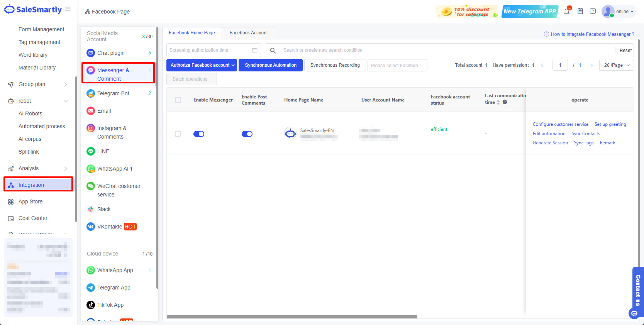
Task: Disable the Enable Messenger toggle for SalesSmartly-EN
Action: coord(199,134)
